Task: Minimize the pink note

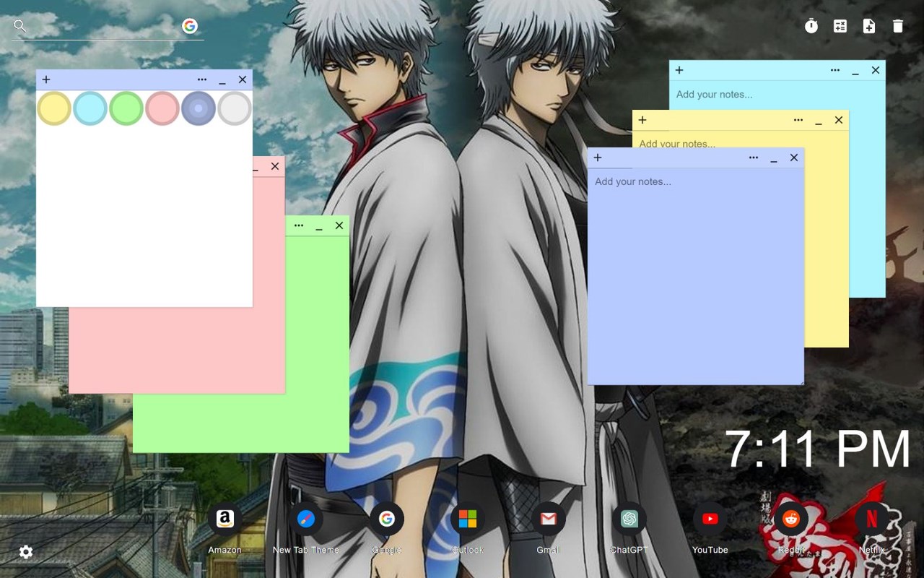Action: tap(256, 168)
